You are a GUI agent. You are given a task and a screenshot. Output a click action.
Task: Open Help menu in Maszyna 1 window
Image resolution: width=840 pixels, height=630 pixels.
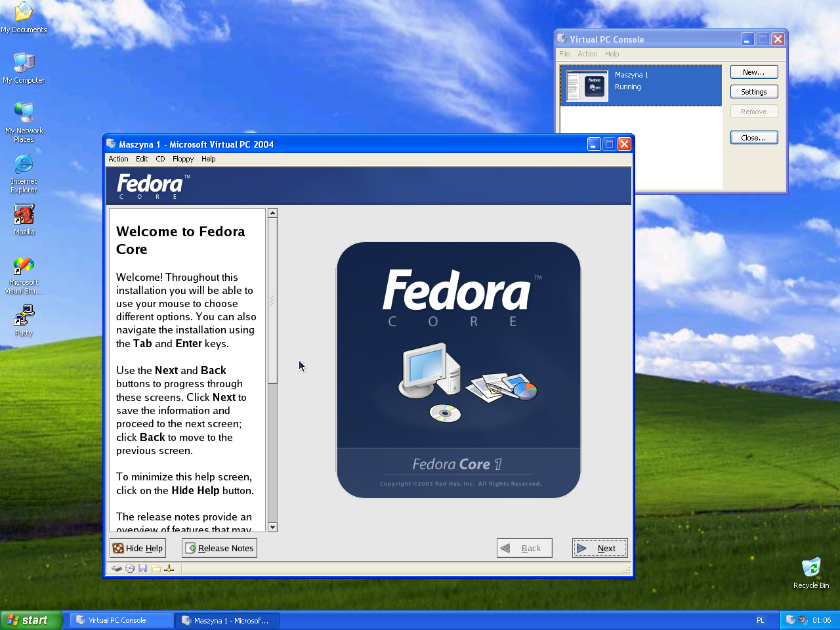(x=209, y=159)
